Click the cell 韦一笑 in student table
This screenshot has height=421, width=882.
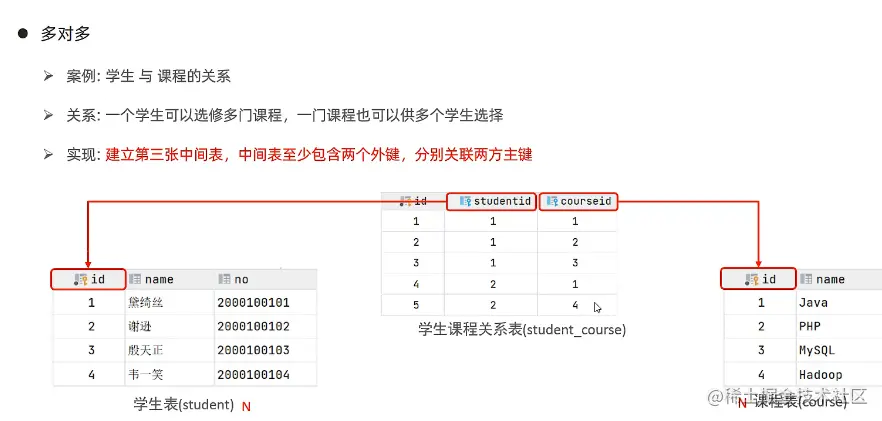coord(169,374)
